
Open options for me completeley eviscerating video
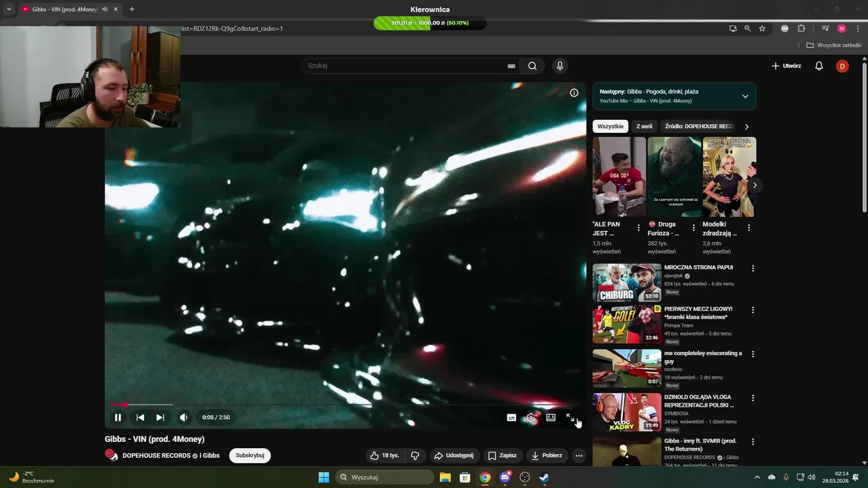(753, 354)
